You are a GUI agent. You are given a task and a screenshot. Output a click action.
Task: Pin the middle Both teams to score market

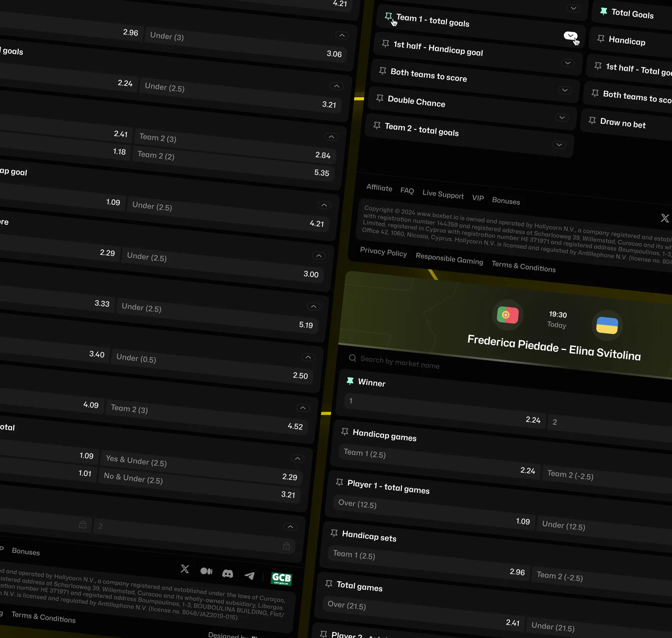point(383,70)
